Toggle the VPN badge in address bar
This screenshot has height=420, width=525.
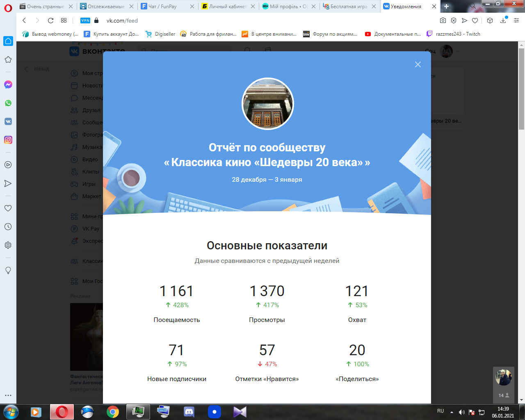click(85, 21)
